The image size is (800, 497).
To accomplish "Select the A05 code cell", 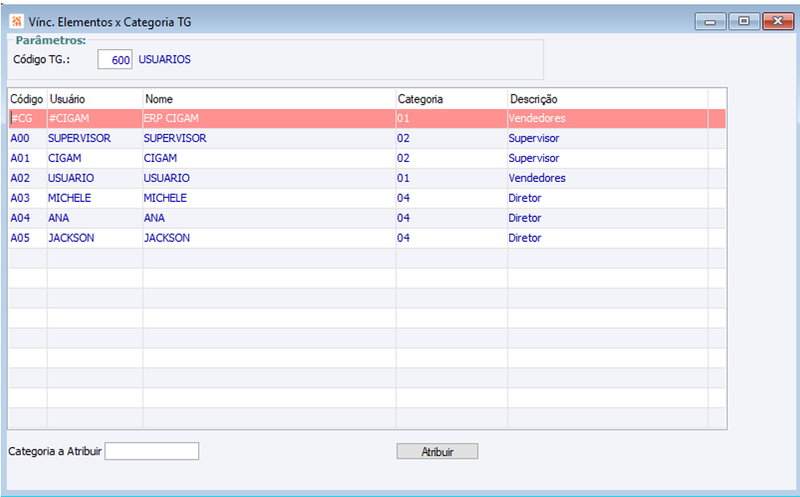I will point(28,238).
